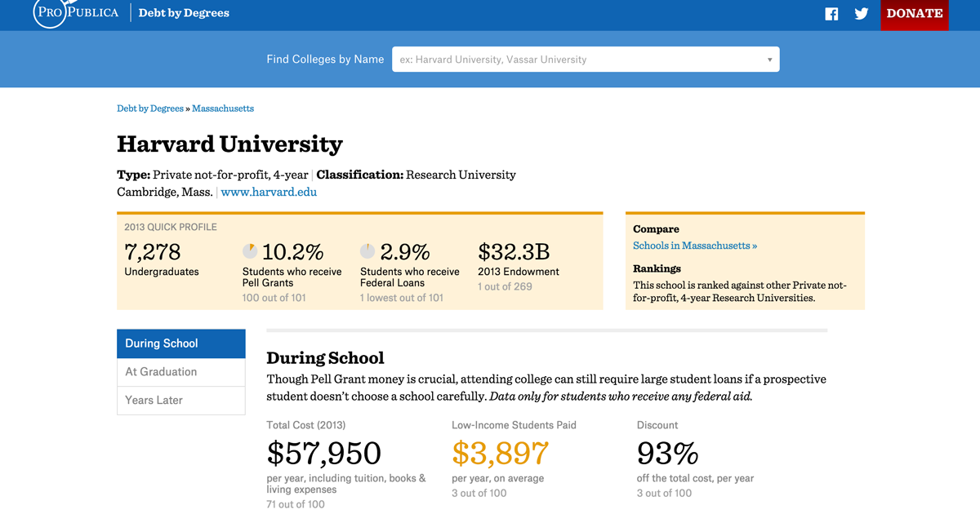Click the $3,897 low-income cost figure

click(501, 453)
